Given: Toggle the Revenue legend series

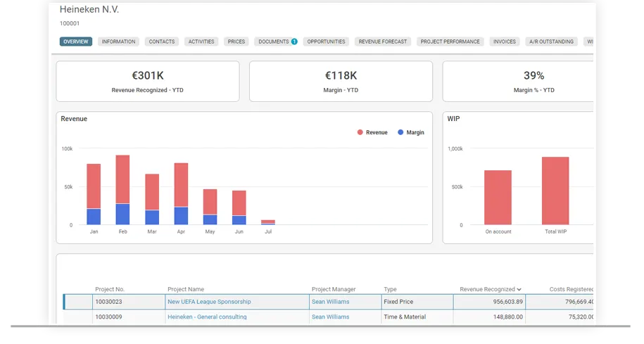Looking at the screenshot, I should (x=372, y=132).
